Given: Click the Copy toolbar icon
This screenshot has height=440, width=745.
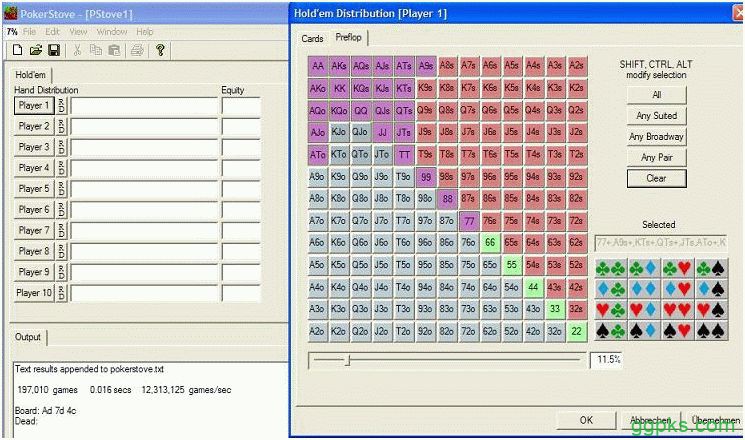Looking at the screenshot, I should (96, 50).
